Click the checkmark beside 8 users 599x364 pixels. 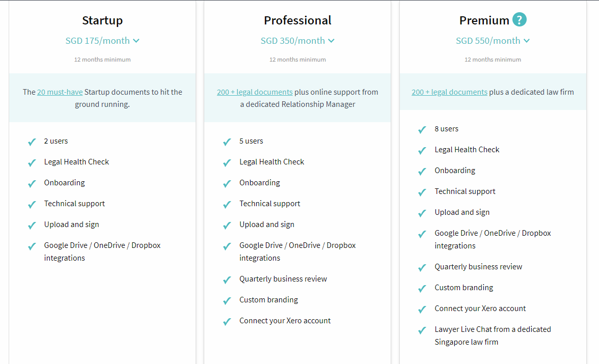[422, 130]
